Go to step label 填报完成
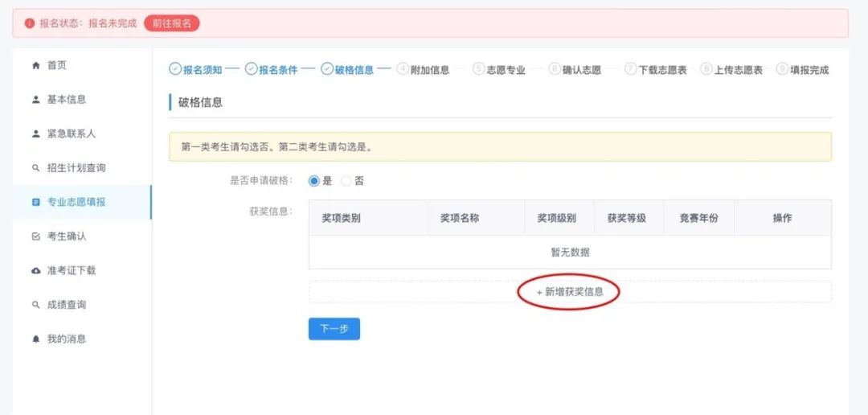Image resolution: width=868 pixels, height=415 pixels. point(809,70)
